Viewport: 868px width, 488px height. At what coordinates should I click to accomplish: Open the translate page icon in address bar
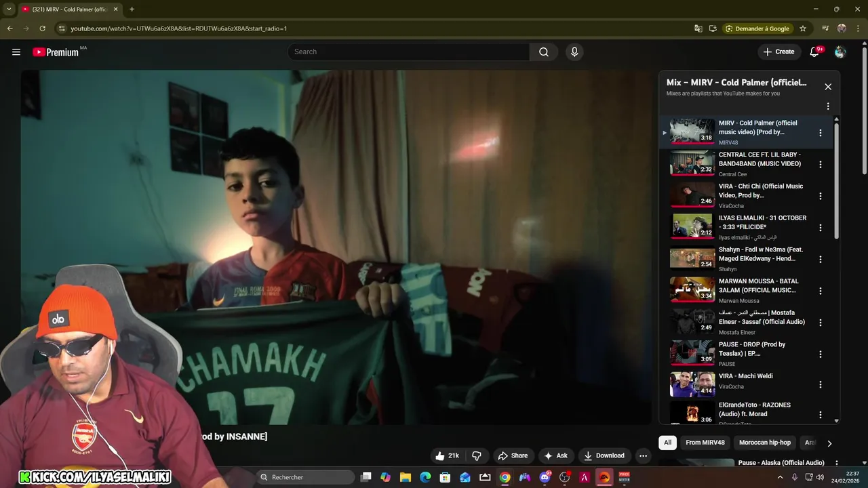tap(698, 28)
